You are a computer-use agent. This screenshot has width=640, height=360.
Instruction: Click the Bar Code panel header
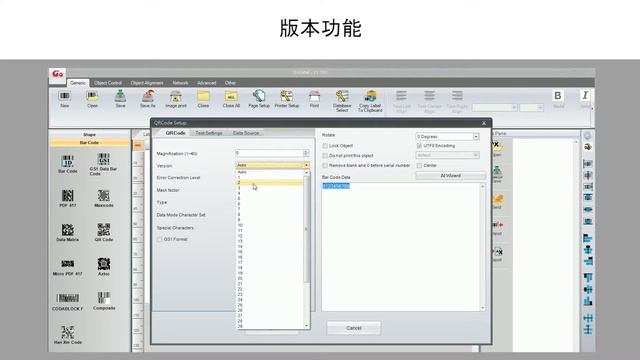89,143
